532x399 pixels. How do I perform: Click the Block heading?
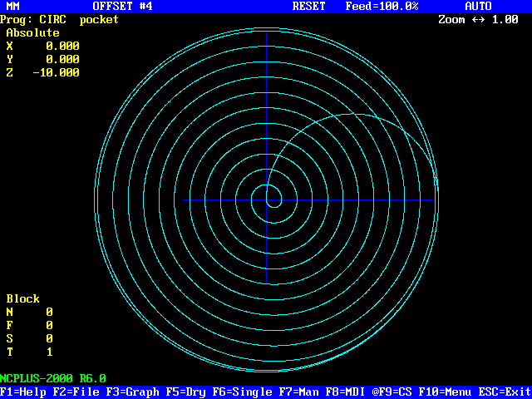(23, 299)
